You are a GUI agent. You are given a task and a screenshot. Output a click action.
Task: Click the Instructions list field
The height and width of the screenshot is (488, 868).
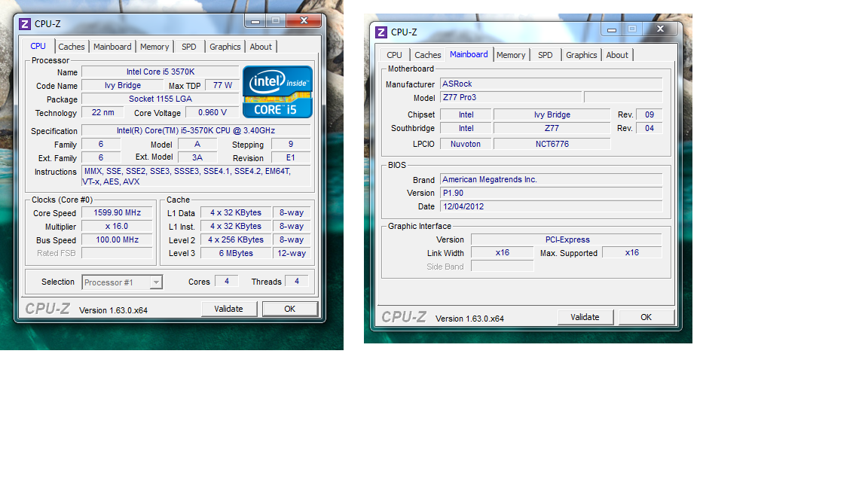(x=196, y=176)
